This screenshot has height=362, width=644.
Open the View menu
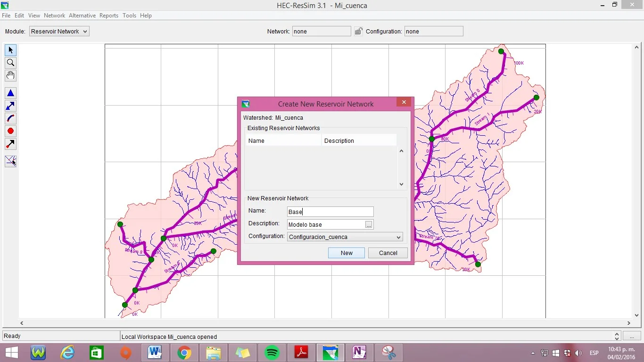[34, 16]
